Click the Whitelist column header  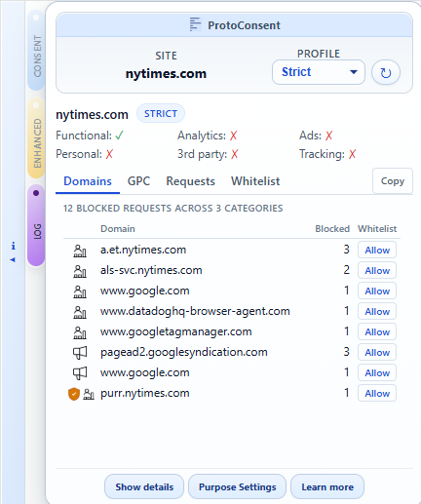[377, 229]
